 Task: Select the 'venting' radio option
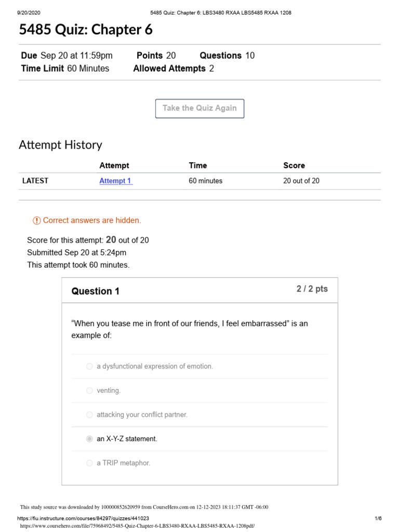[89, 391]
